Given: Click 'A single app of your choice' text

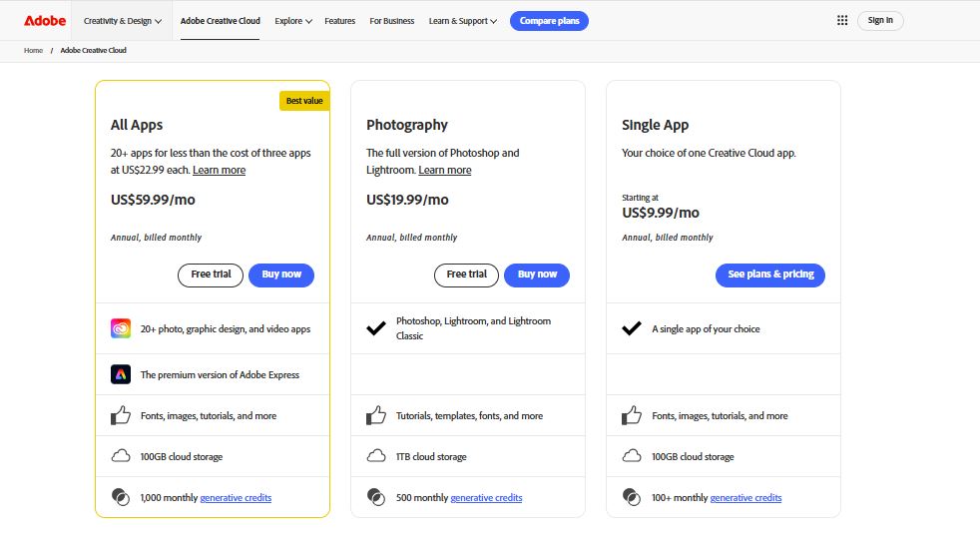Looking at the screenshot, I should (x=706, y=328).
